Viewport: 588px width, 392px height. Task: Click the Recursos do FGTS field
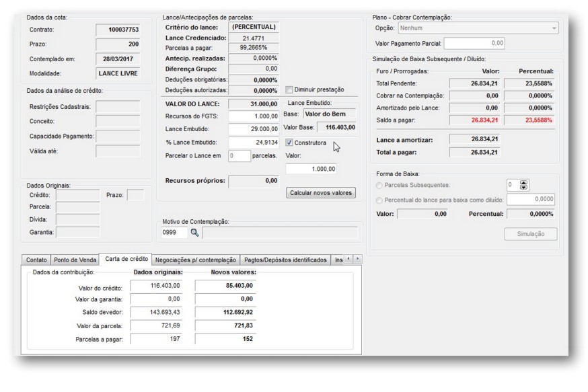(254, 116)
